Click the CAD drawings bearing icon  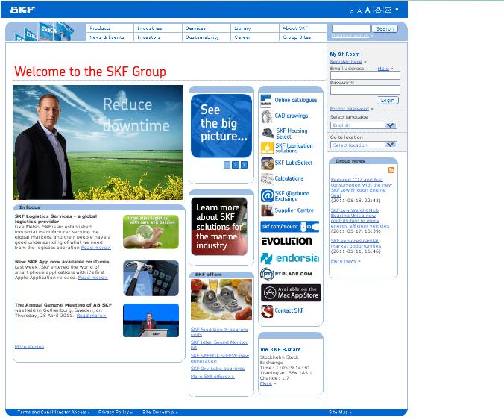266,116
